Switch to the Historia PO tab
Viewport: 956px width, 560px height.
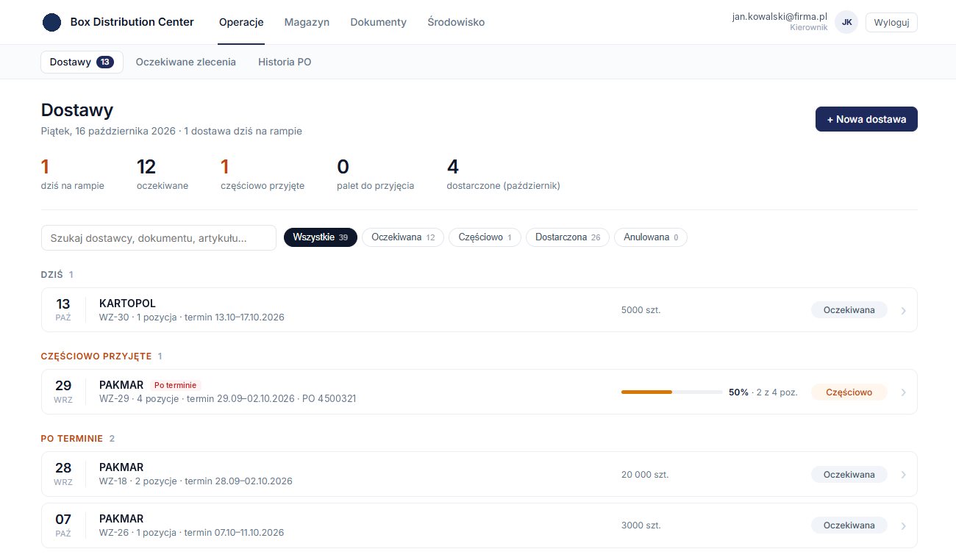pyautogui.click(x=285, y=62)
